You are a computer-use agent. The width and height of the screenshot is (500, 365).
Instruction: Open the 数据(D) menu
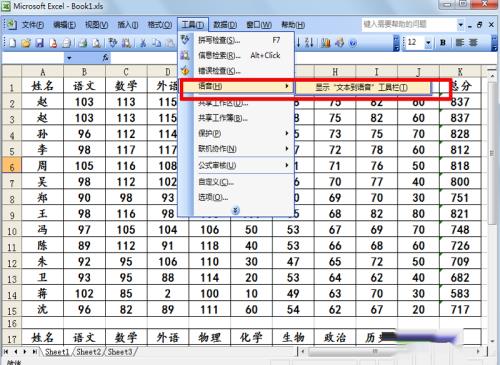[225, 25]
